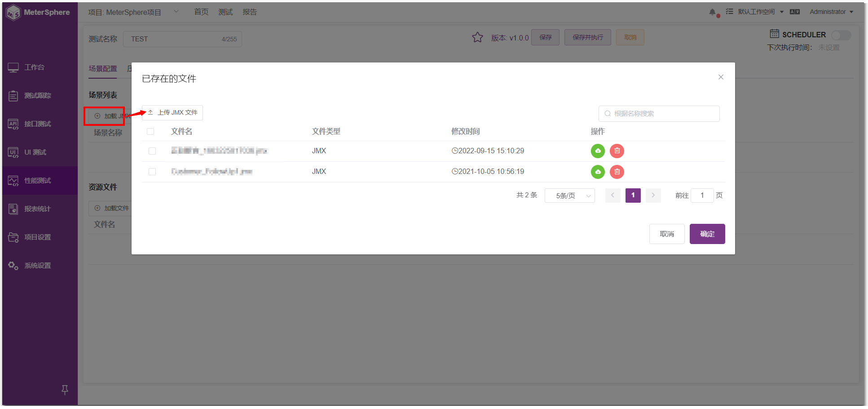The image size is (868, 409).
Task: Go to the next page arrow
Action: click(653, 196)
